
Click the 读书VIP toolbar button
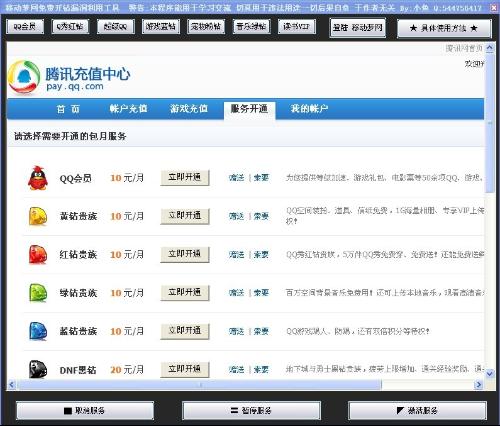(x=297, y=27)
